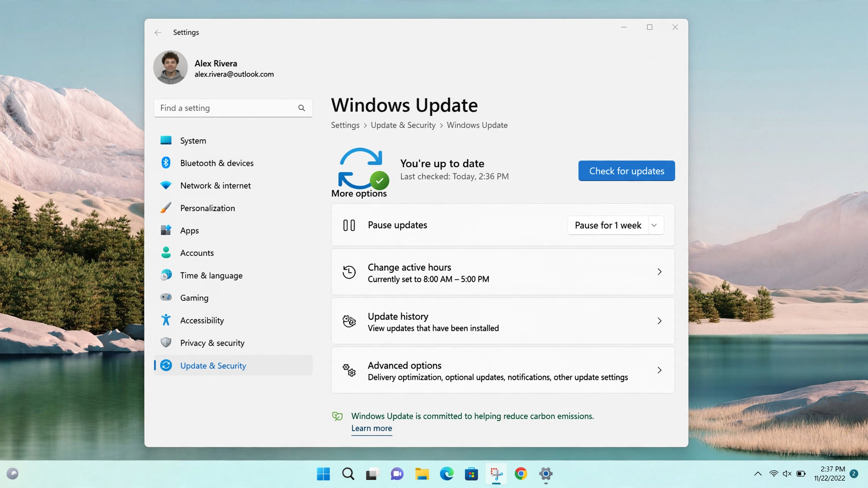Click the Time & language globe icon
The width and height of the screenshot is (868, 488).
click(166, 275)
